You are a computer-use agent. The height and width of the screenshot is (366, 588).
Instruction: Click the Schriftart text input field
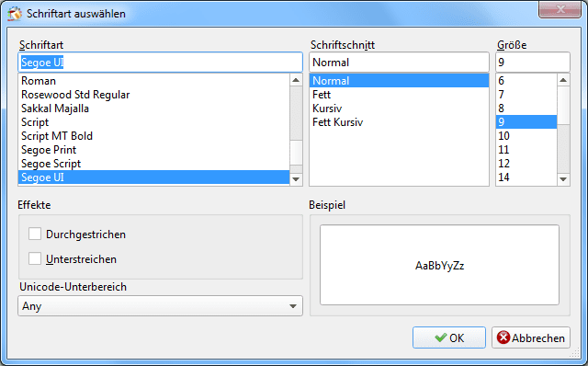(160, 63)
